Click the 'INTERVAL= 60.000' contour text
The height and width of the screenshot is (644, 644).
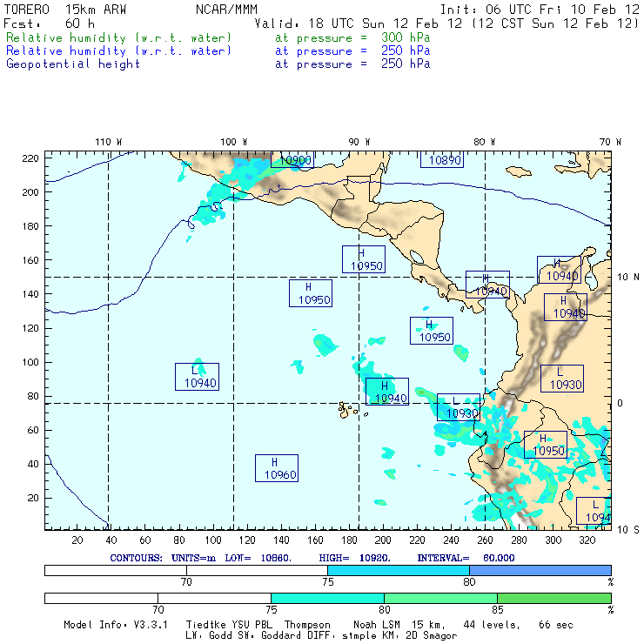click(466, 558)
